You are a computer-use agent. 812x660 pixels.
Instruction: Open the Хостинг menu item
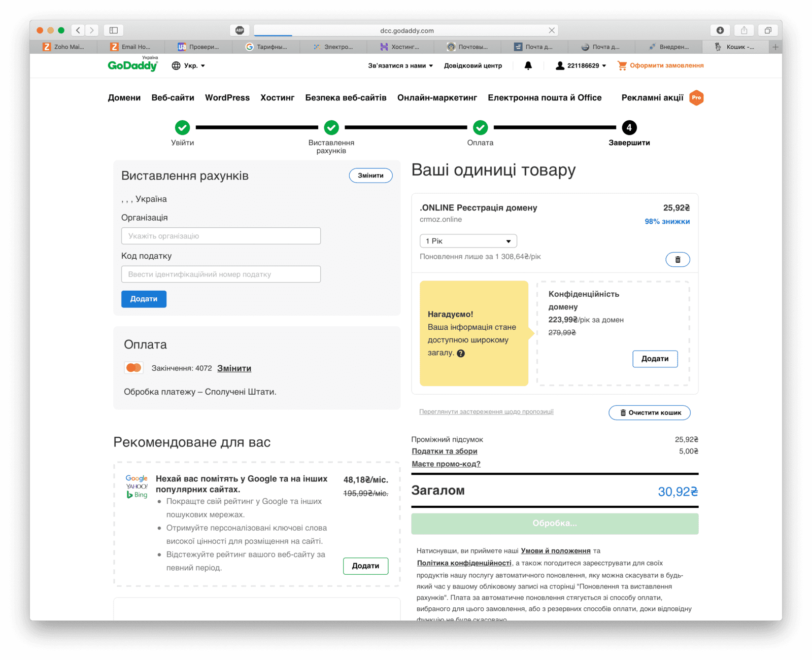(x=277, y=97)
